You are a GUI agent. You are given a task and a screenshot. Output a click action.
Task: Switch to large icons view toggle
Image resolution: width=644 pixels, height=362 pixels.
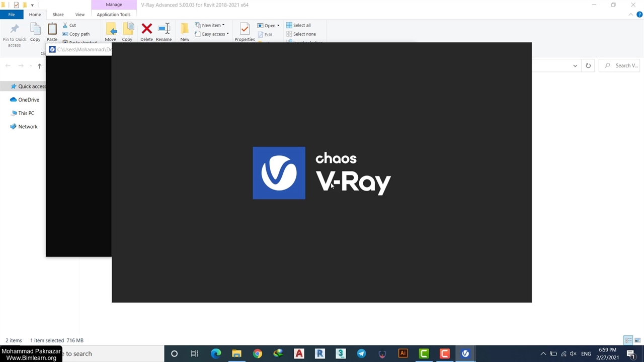click(x=637, y=340)
